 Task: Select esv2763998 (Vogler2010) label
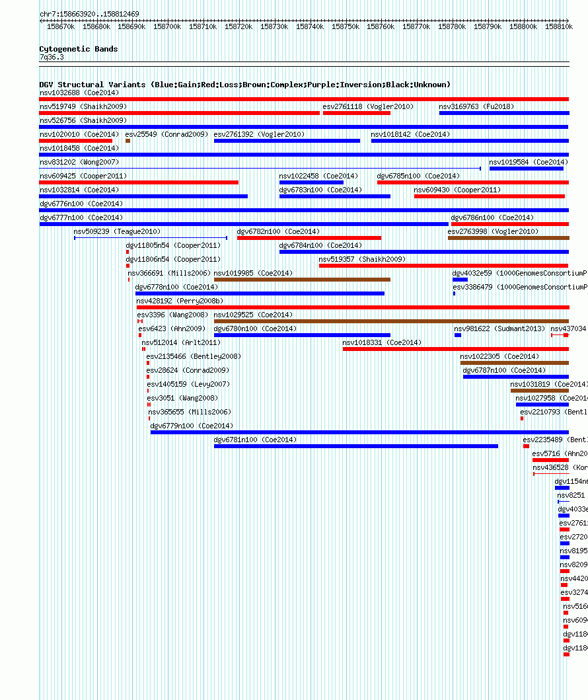click(493, 231)
